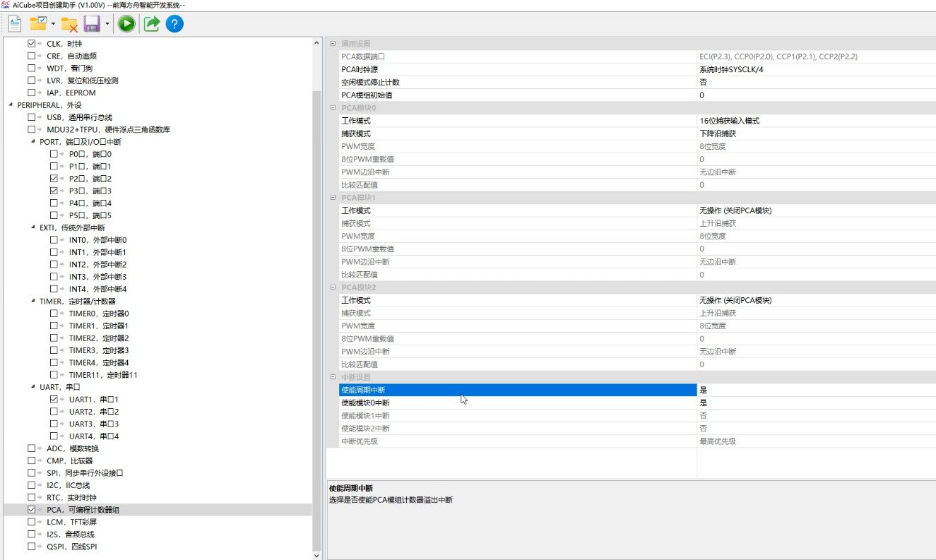Collapse the PCA模块0 property section
Image resolution: width=936 pixels, height=560 pixels.
tap(333, 108)
